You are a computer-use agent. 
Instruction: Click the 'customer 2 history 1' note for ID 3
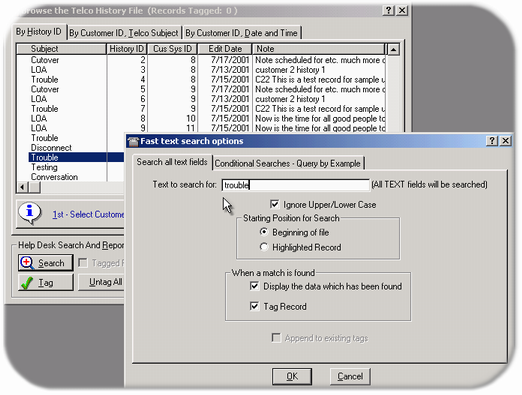click(290, 70)
